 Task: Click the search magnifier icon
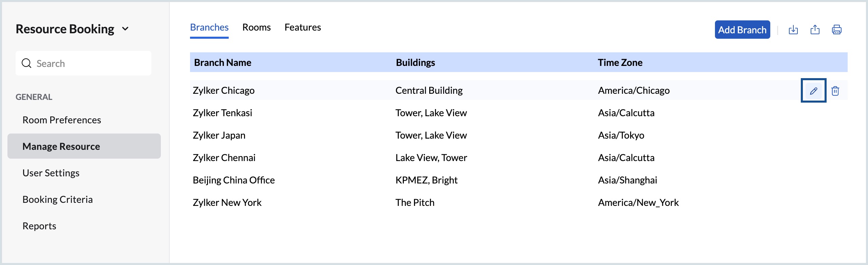point(26,63)
